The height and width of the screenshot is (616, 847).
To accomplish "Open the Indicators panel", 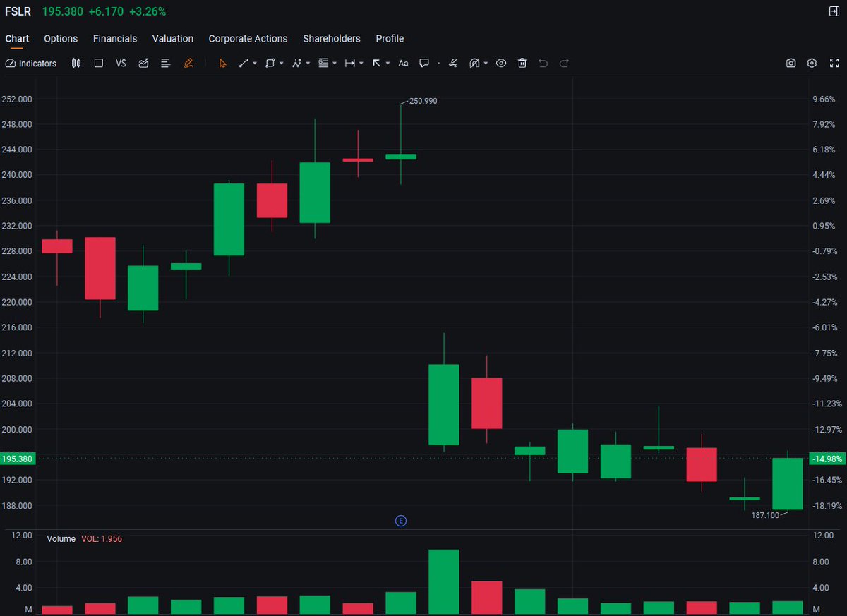I will (30, 63).
